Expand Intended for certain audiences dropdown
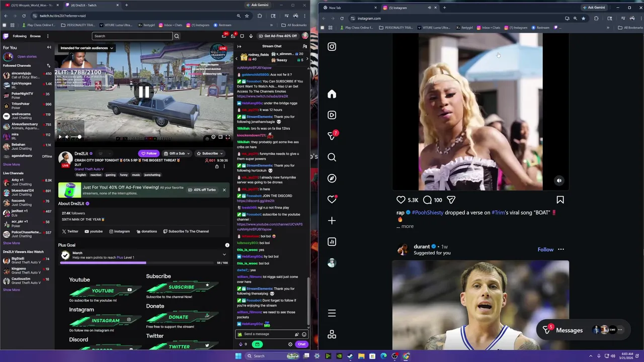 point(87,48)
